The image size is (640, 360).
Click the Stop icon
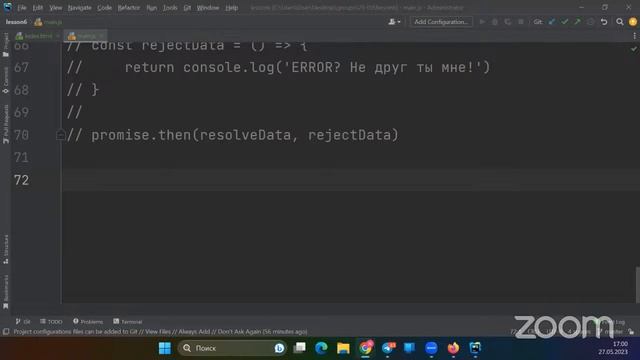click(521, 22)
